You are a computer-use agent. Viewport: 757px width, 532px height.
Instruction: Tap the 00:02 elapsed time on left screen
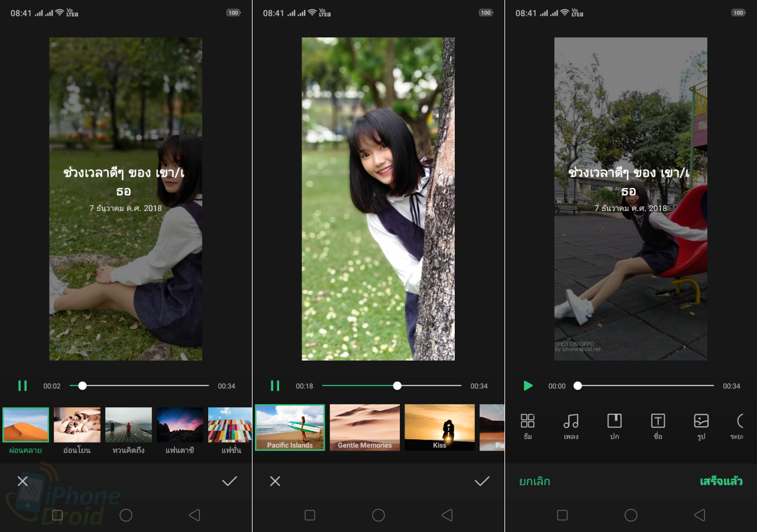(x=52, y=386)
